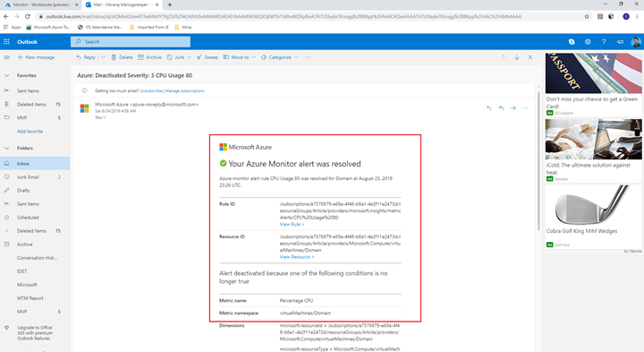The image size is (644, 352).
Task: Go to next message down arrow
Action: tap(517, 57)
